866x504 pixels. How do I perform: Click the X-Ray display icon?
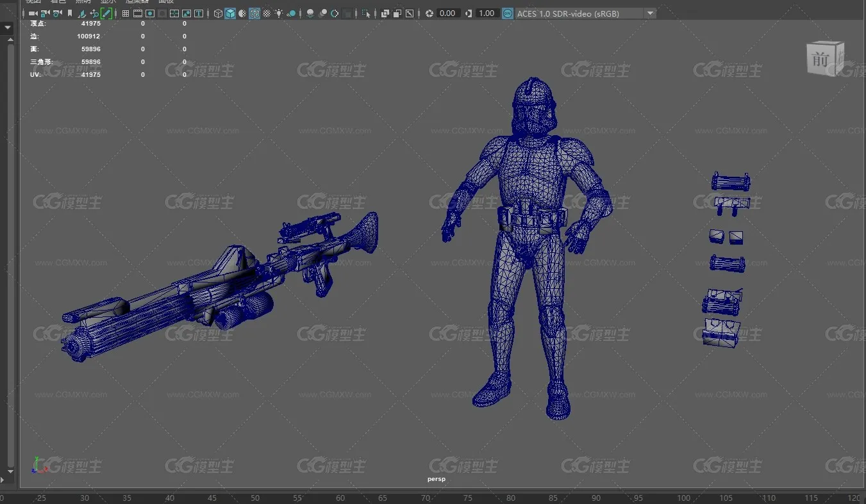pos(385,13)
